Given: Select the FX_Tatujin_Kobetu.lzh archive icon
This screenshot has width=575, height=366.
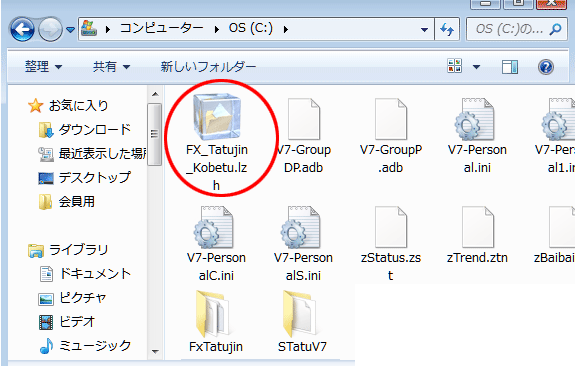Looking at the screenshot, I should [217, 117].
